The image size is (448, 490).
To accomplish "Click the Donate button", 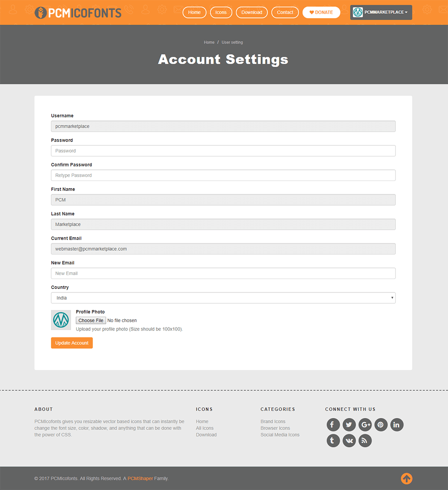I will [x=321, y=13].
